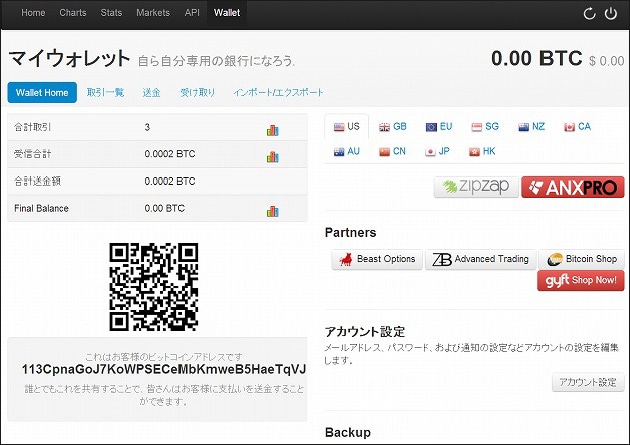Open Bitcoin Shop partner button
The height and width of the screenshot is (445, 630).
pyautogui.click(x=581, y=259)
